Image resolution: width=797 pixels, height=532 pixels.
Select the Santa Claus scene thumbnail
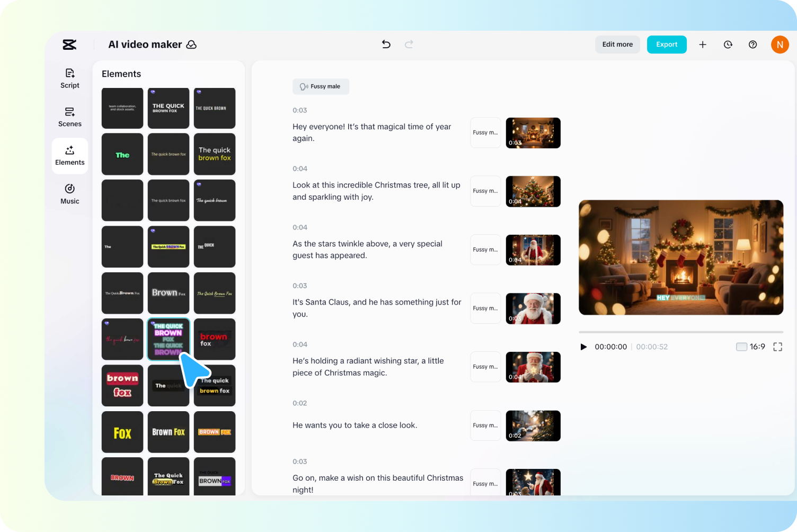pos(533,308)
